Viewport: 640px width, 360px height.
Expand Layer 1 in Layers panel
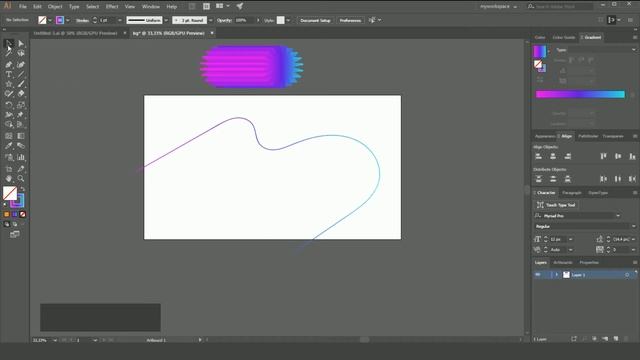556,275
